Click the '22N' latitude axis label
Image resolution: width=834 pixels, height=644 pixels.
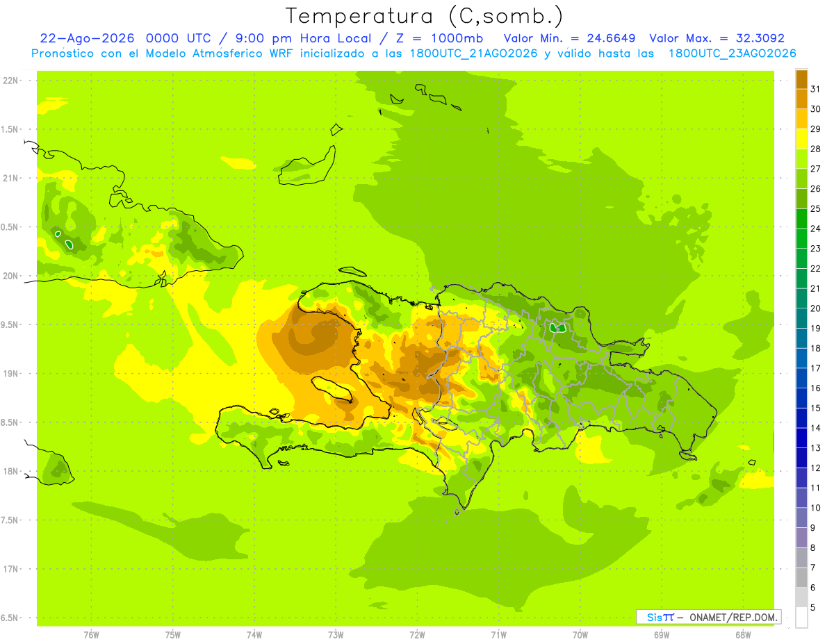11,81
